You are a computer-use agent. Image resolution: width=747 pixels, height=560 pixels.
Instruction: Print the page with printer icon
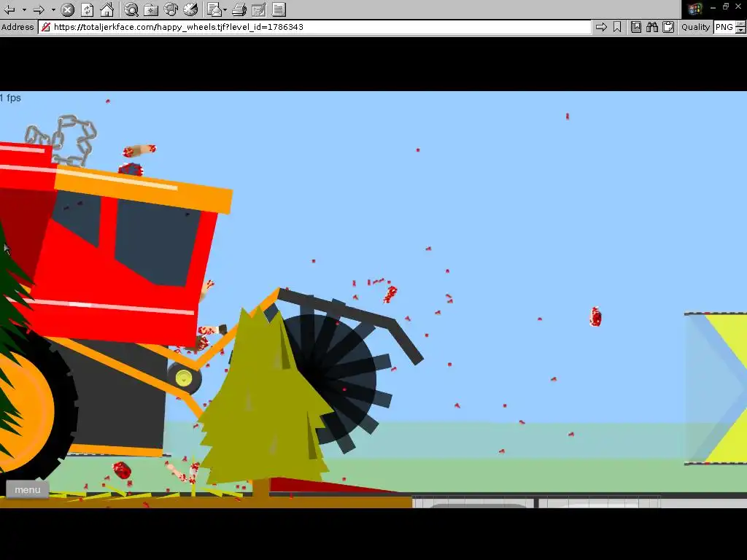coord(239,9)
